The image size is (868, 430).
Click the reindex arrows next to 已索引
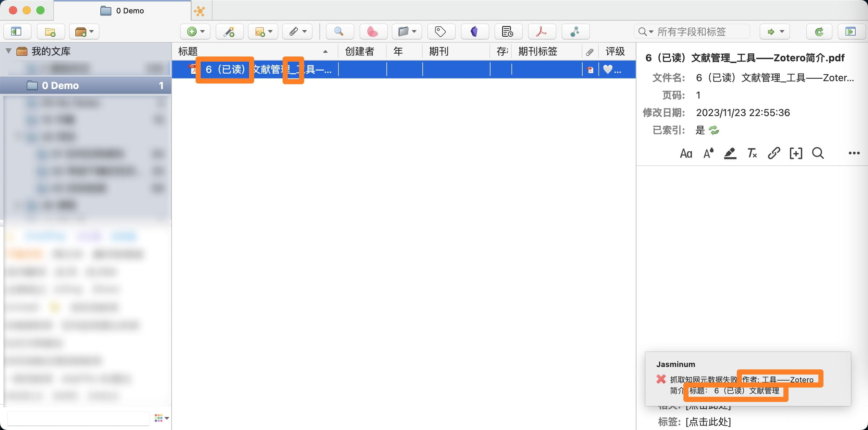tap(714, 130)
